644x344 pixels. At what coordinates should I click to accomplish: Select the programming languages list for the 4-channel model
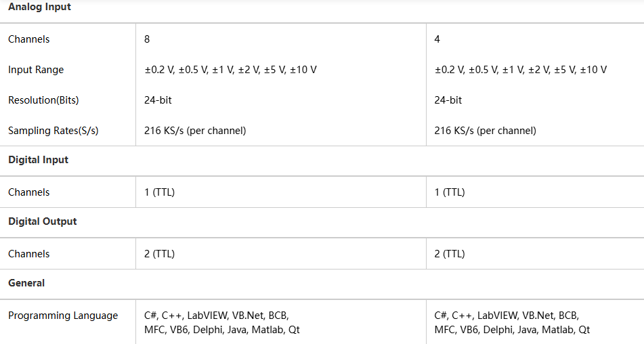tap(512, 322)
